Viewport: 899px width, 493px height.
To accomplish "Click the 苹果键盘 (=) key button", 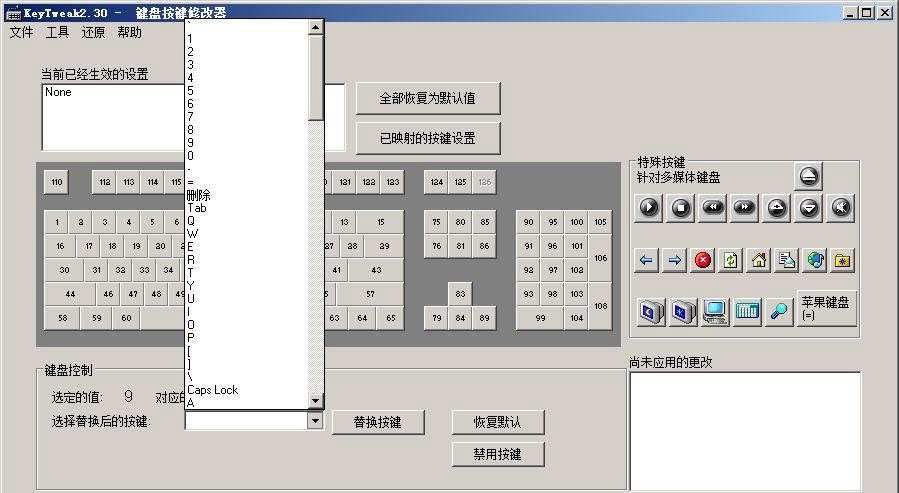I will [x=827, y=308].
